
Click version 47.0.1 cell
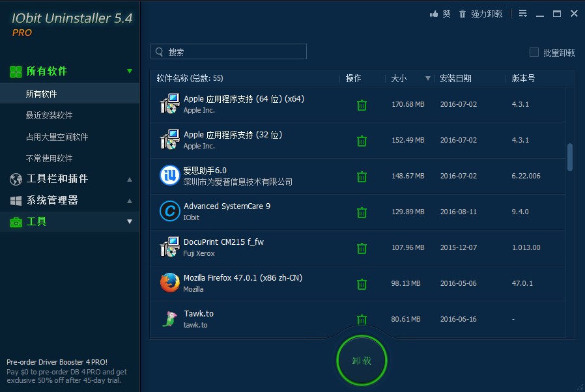pyautogui.click(x=522, y=283)
